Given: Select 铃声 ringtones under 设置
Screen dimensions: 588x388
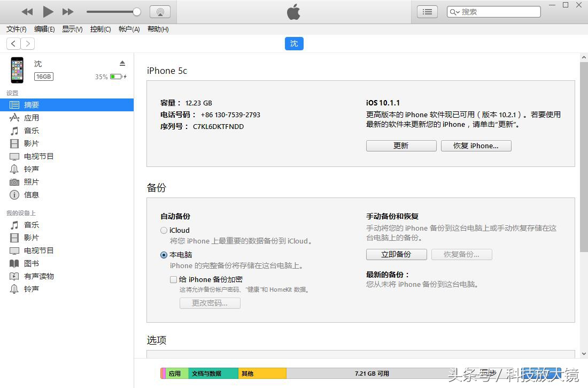Looking at the screenshot, I should pyautogui.click(x=30, y=169).
